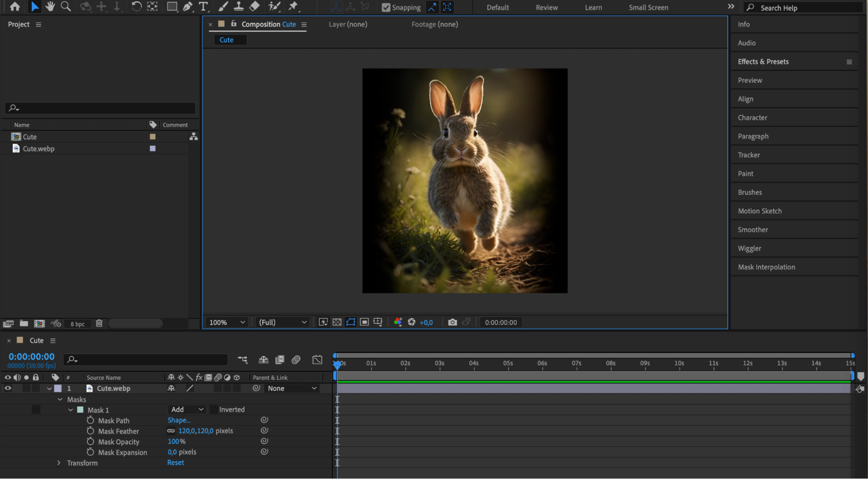Click the snapshot camera icon
Screen dimensions: 868x479
(x=452, y=322)
